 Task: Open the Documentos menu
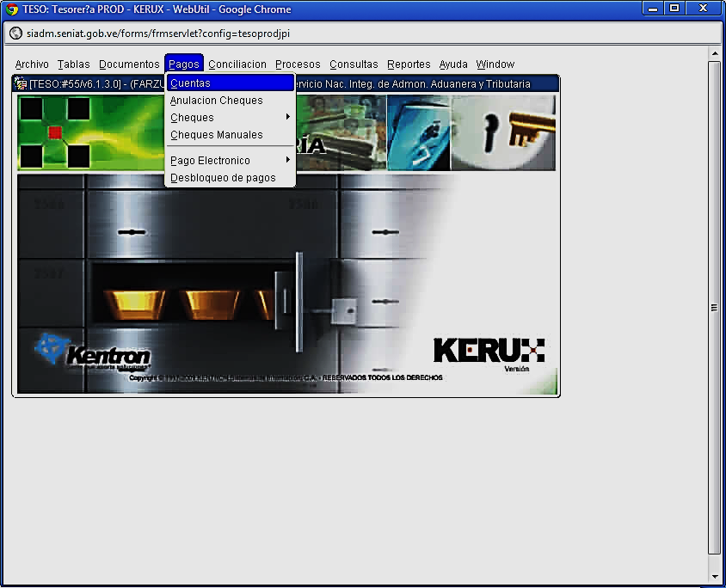129,64
